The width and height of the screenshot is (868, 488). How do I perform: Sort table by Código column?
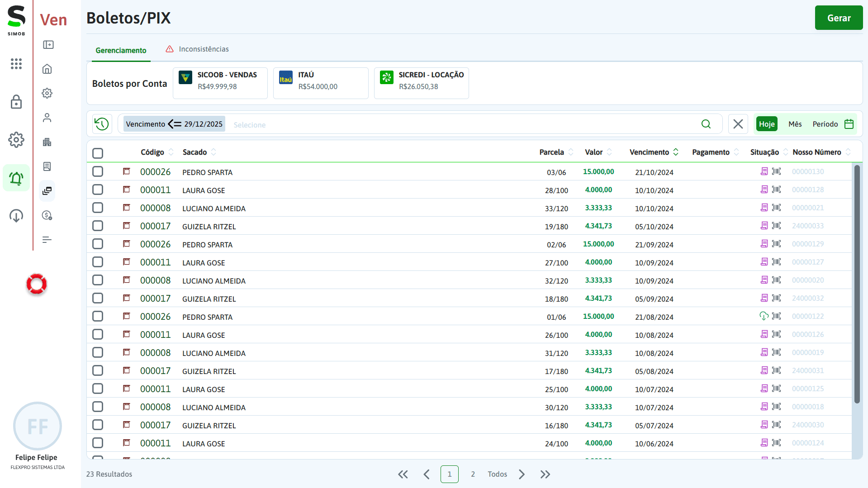tap(171, 152)
